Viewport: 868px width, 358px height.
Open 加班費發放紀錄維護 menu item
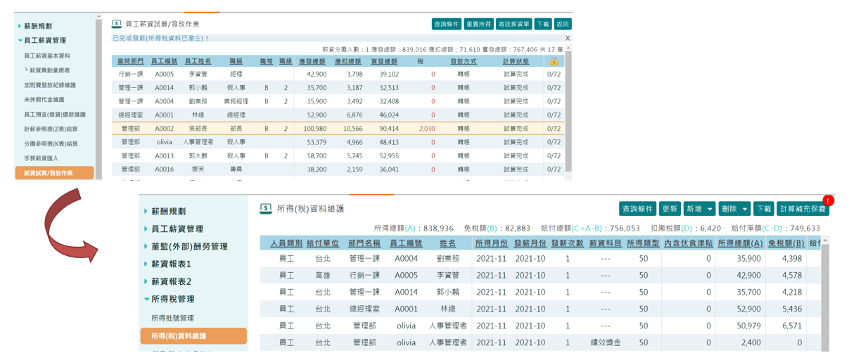[x=50, y=85]
